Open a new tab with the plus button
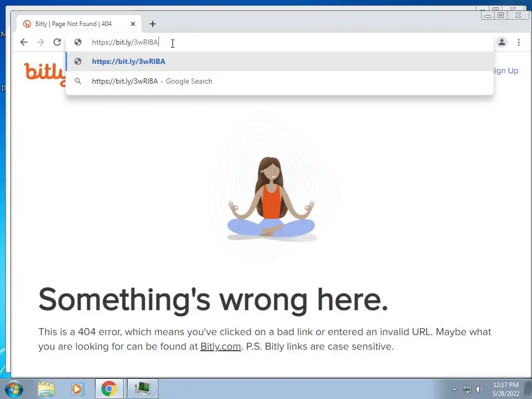 153,24
